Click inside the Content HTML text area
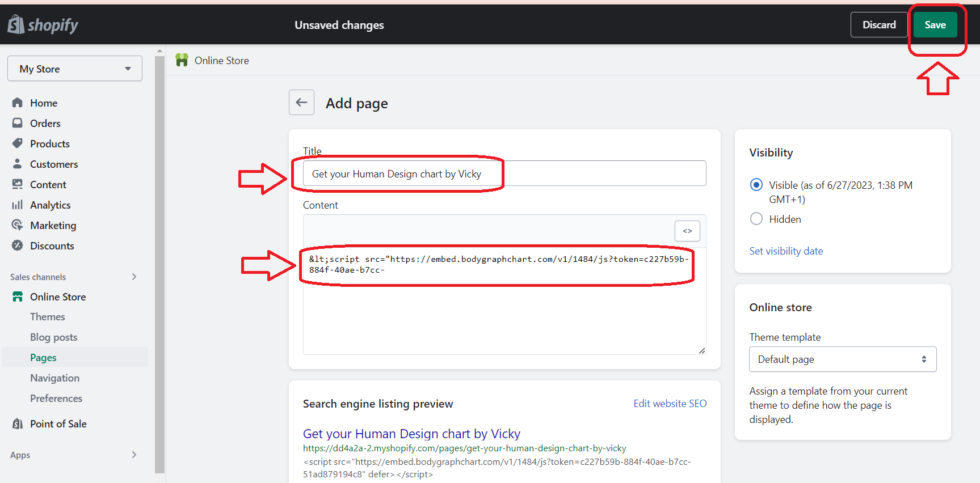Viewport: 980px width, 483px height. click(x=504, y=301)
